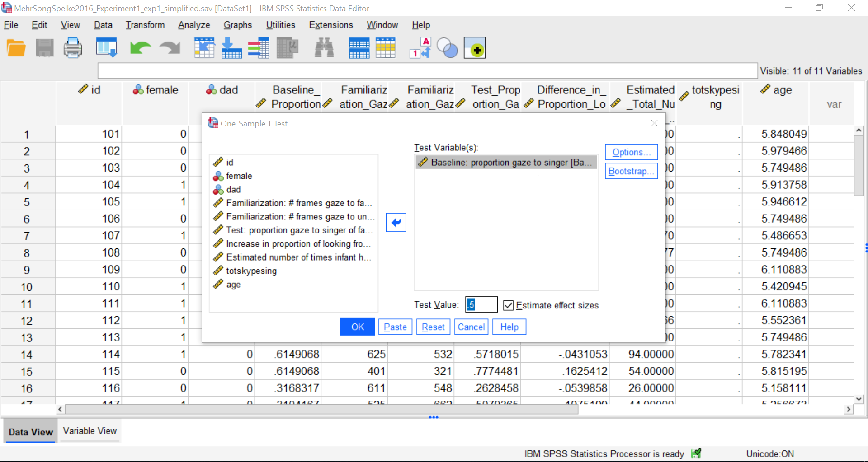Click the Variables info icon
The image size is (868, 462).
coord(259,48)
